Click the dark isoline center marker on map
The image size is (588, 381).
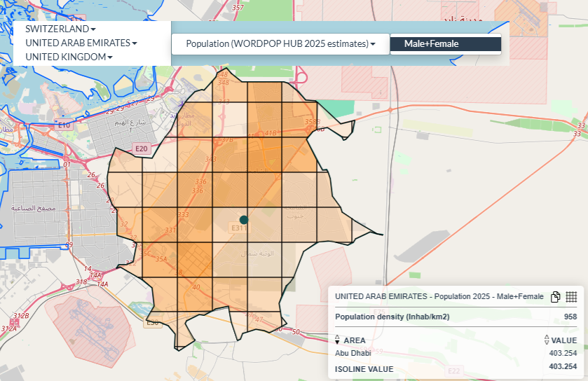click(244, 220)
